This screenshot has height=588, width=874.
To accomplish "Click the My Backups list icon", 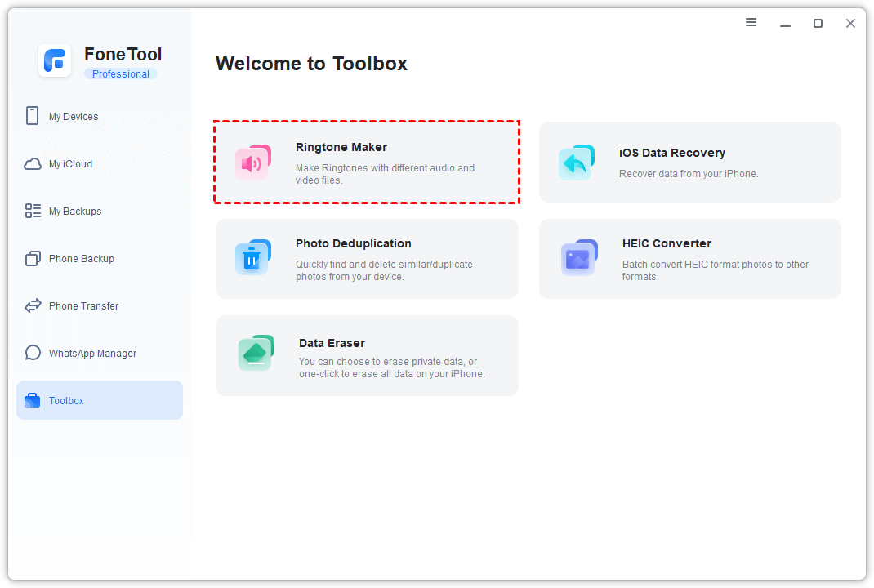I will click(33, 211).
